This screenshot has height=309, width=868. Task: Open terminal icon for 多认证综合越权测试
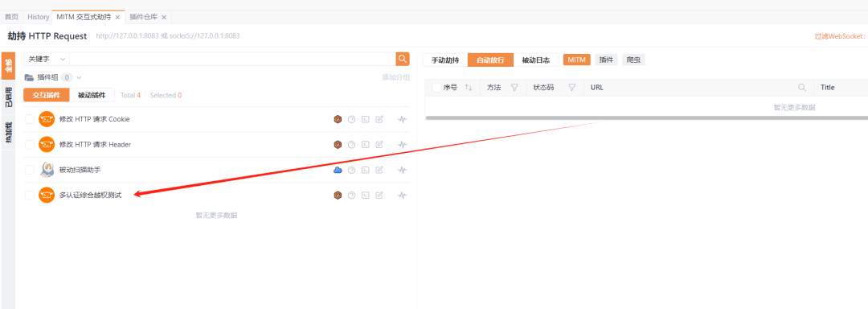pyautogui.click(x=365, y=196)
